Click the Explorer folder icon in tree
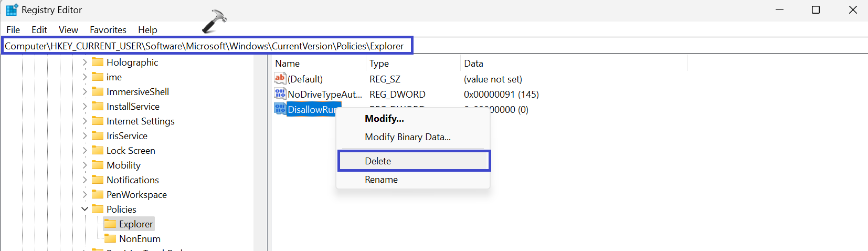The image size is (868, 251). (x=110, y=224)
